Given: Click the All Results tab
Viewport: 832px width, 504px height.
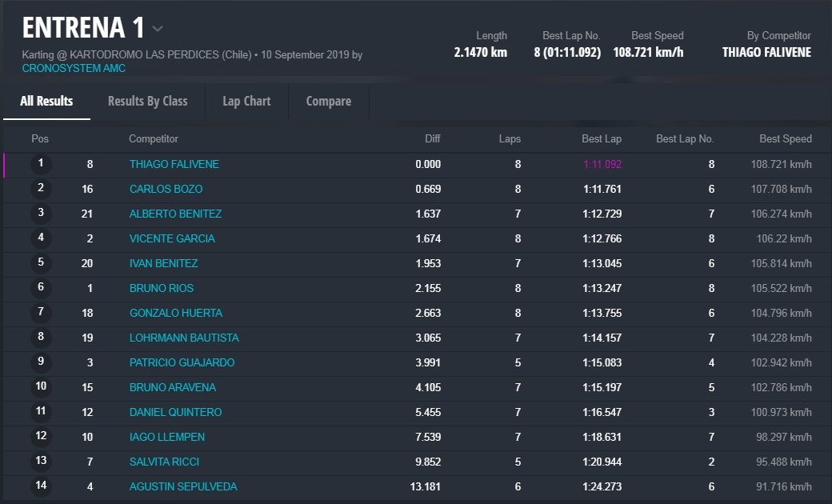Looking at the screenshot, I should click(46, 101).
